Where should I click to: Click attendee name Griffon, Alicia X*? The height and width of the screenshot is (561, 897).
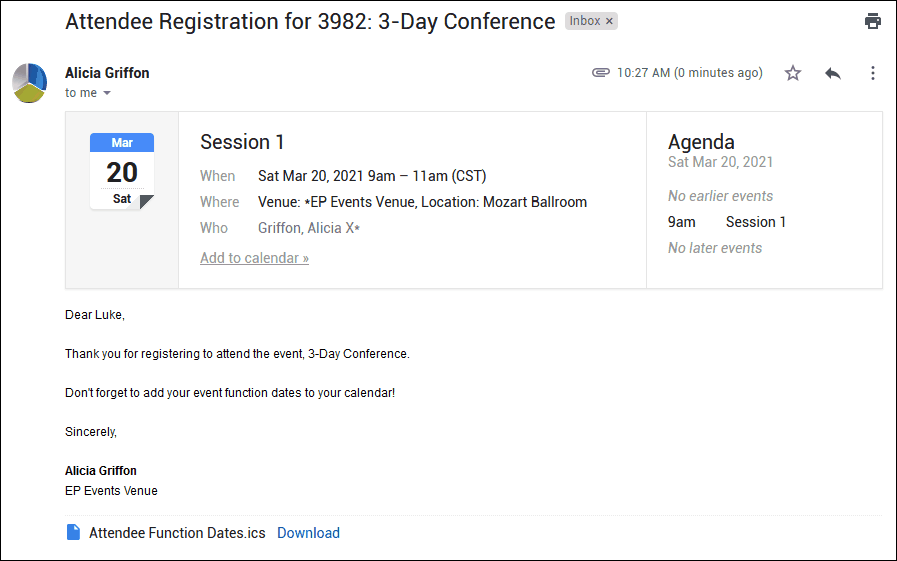(x=309, y=228)
